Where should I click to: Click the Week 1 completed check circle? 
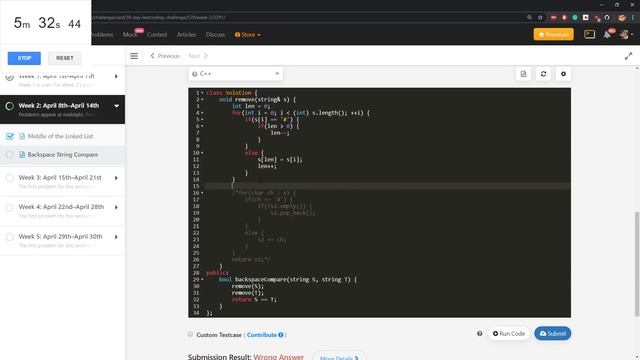10,77
